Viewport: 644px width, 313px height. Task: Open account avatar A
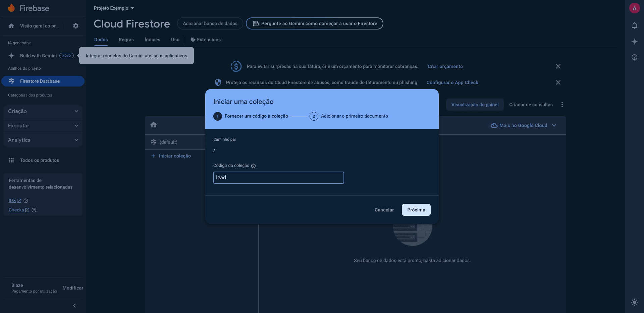[635, 8]
